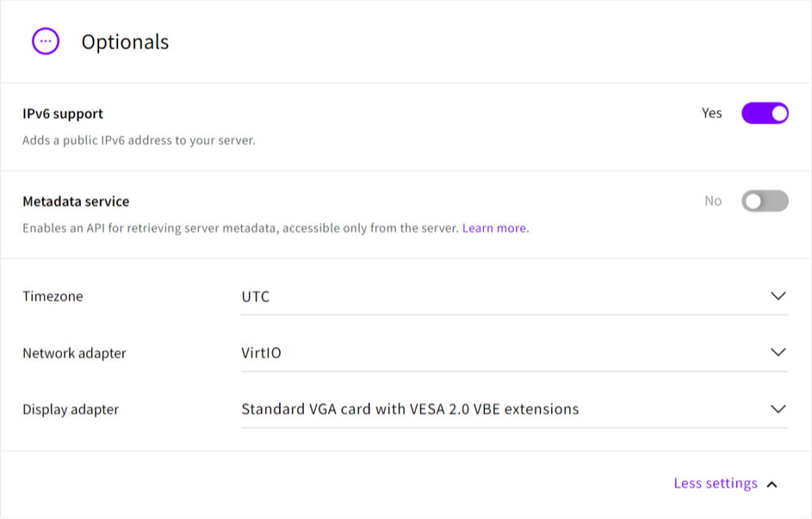Enable the Metadata service toggle
Screen dimensions: 812x519
tap(764, 202)
